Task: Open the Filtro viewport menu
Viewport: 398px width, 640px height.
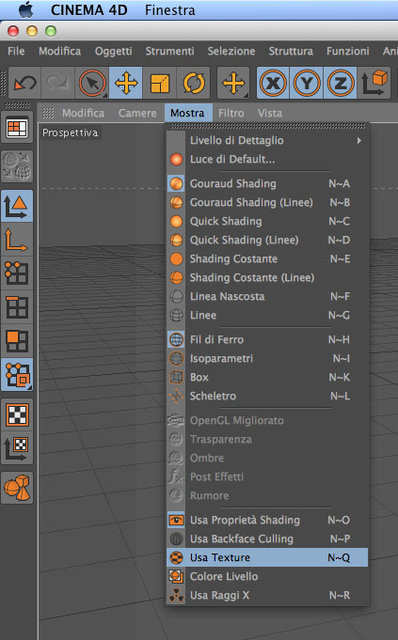Action: [231, 113]
